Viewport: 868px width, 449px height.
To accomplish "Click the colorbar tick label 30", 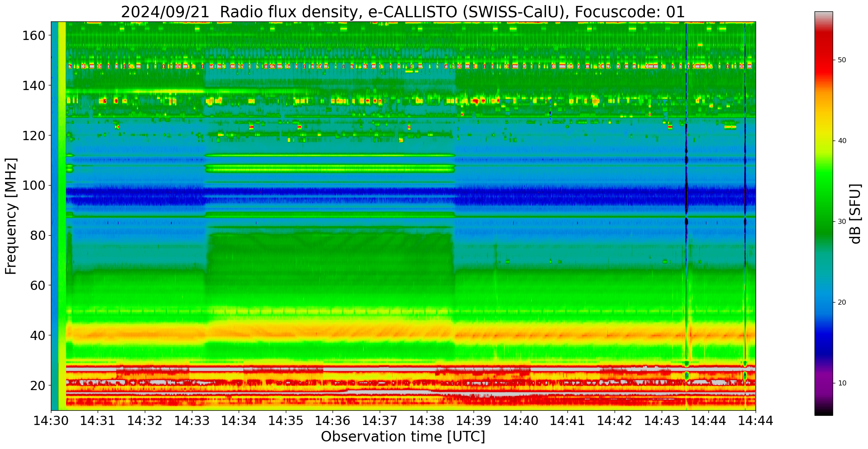I will coord(842,222).
